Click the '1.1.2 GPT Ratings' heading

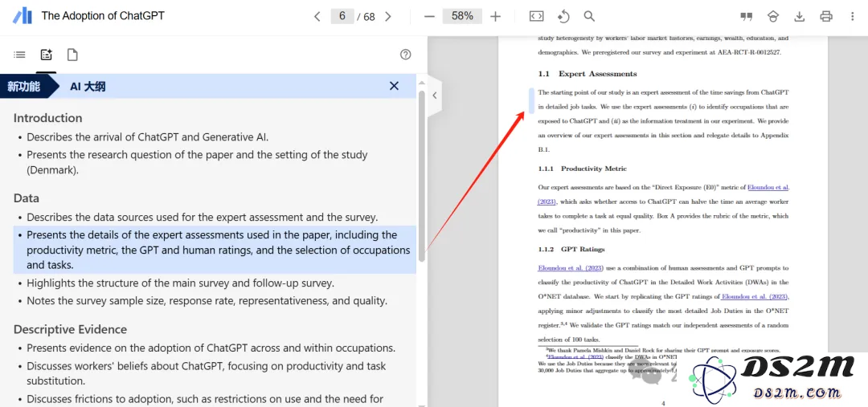[x=571, y=249]
